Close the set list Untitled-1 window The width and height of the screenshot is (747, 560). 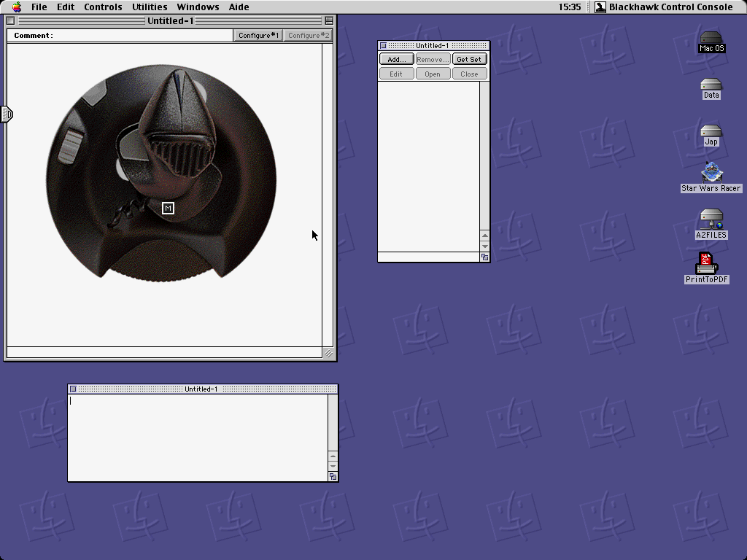coord(383,46)
